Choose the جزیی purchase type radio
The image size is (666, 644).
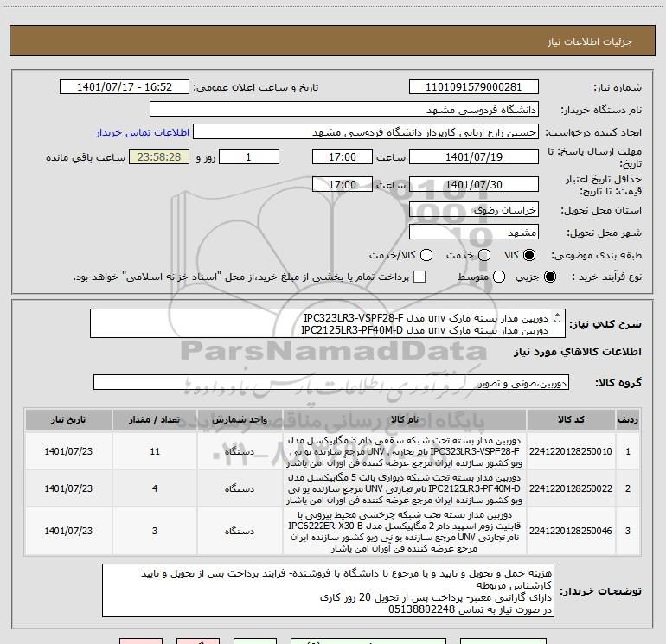549,277
